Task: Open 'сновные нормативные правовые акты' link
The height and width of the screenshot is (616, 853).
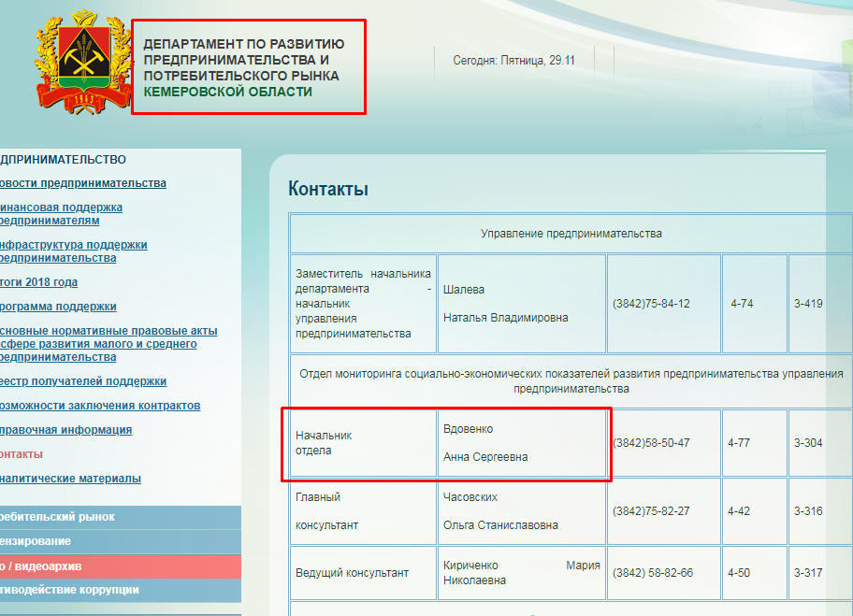Action: click(x=108, y=344)
